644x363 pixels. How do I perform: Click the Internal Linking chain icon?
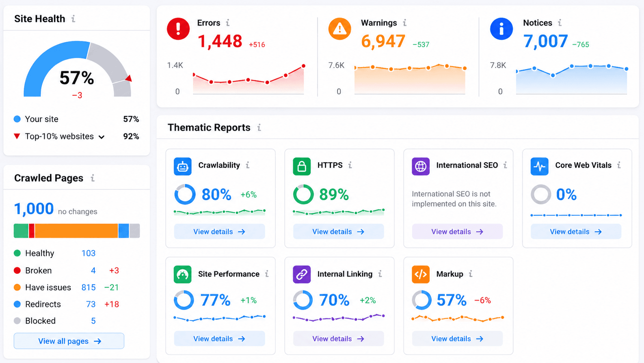pos(302,274)
